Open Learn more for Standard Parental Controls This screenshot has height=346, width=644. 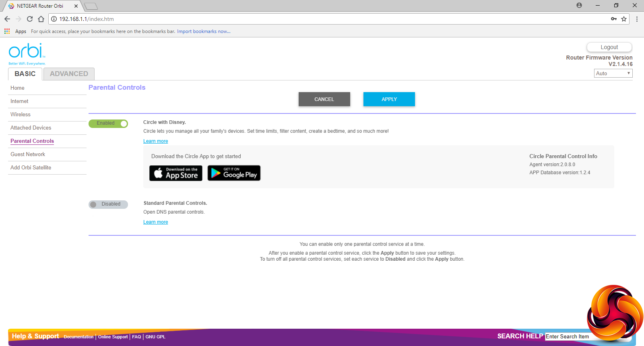click(x=156, y=222)
